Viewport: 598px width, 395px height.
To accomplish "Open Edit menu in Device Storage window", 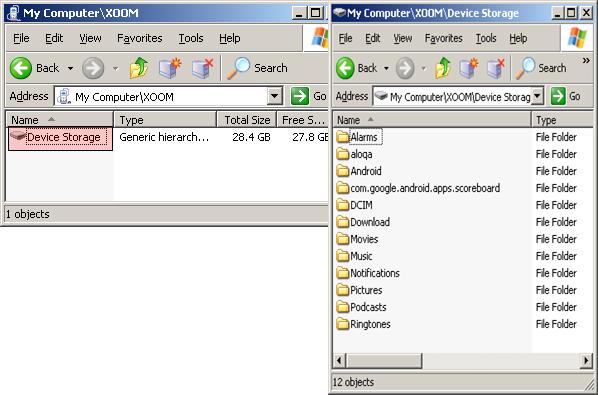I will point(372,38).
